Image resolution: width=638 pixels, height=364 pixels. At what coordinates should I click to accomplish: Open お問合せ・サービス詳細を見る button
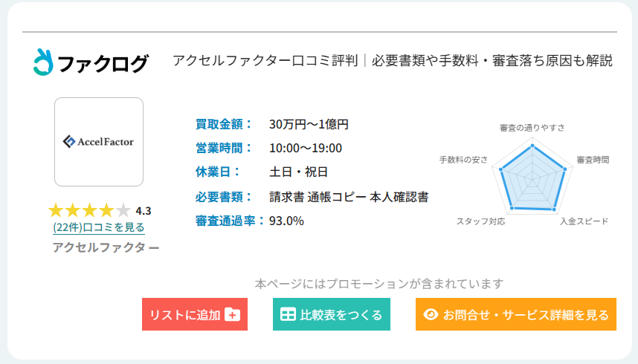(516, 314)
